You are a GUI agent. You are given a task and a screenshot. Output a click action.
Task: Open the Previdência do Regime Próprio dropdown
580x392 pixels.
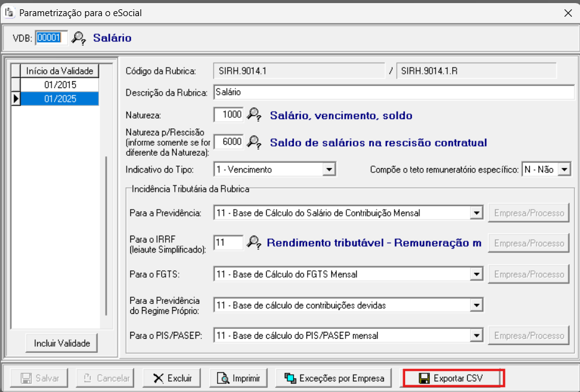(x=476, y=305)
